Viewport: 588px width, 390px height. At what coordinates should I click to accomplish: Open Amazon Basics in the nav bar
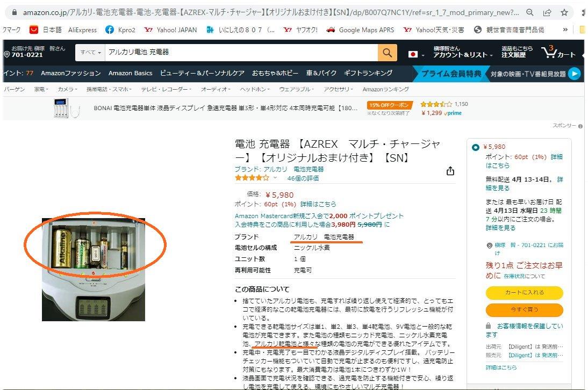pos(130,73)
